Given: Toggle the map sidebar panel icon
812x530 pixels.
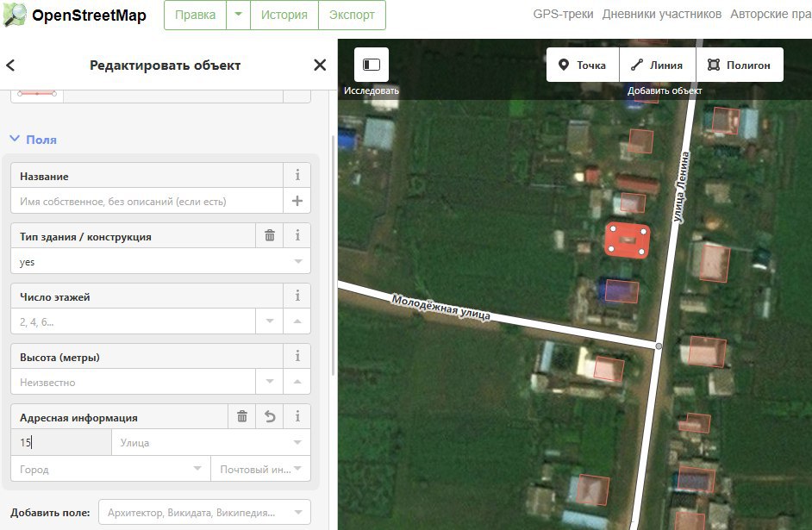Looking at the screenshot, I should pos(372,65).
